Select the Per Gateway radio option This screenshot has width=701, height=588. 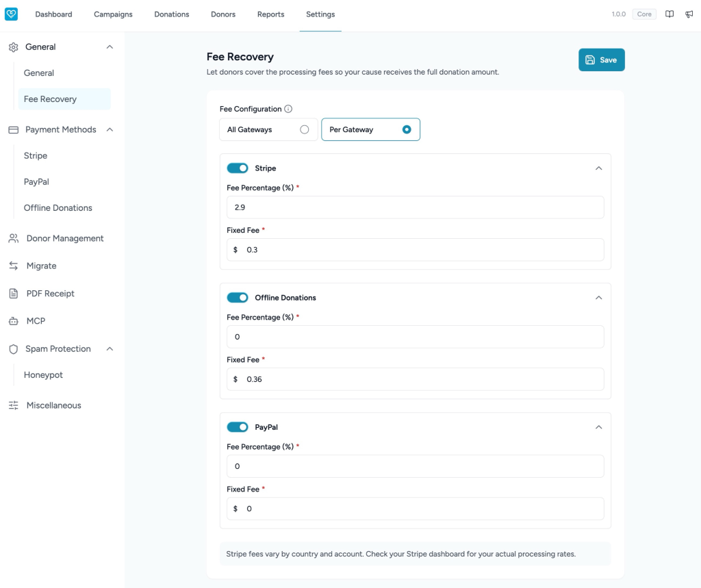[370, 129]
